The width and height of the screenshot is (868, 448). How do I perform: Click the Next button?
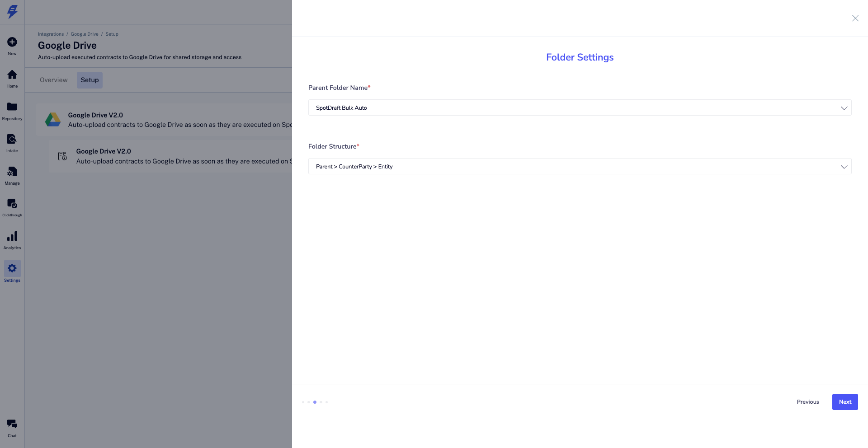click(845, 402)
